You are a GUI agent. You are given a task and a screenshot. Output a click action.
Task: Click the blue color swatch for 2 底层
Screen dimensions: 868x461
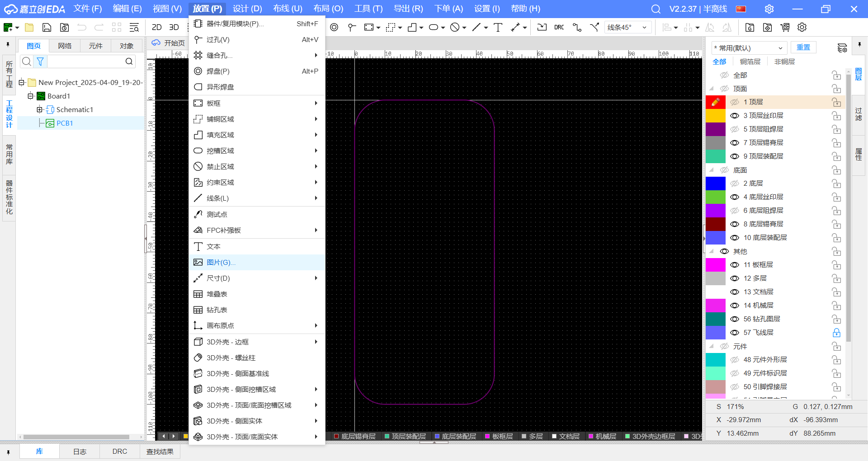716,183
